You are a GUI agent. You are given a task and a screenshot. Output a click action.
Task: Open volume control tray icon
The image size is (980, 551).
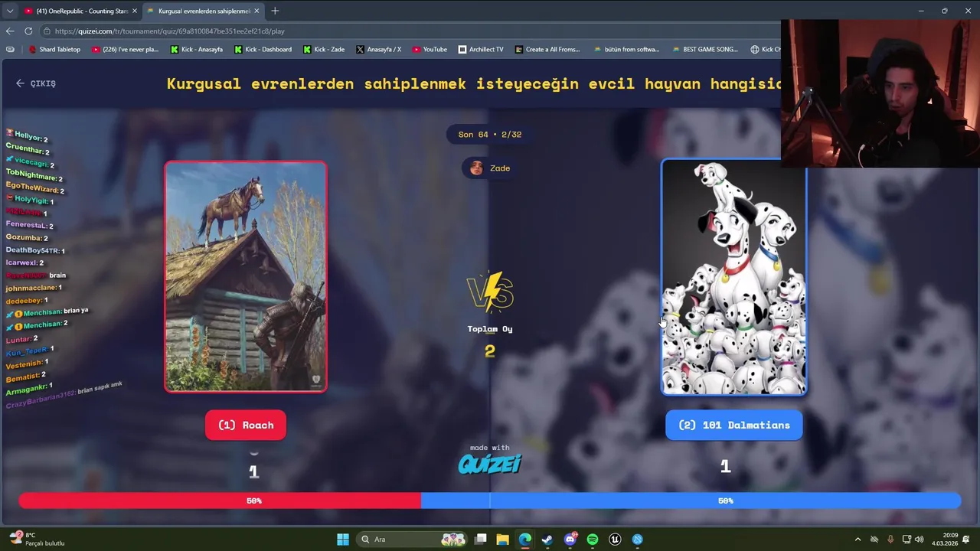pyautogui.click(x=919, y=540)
